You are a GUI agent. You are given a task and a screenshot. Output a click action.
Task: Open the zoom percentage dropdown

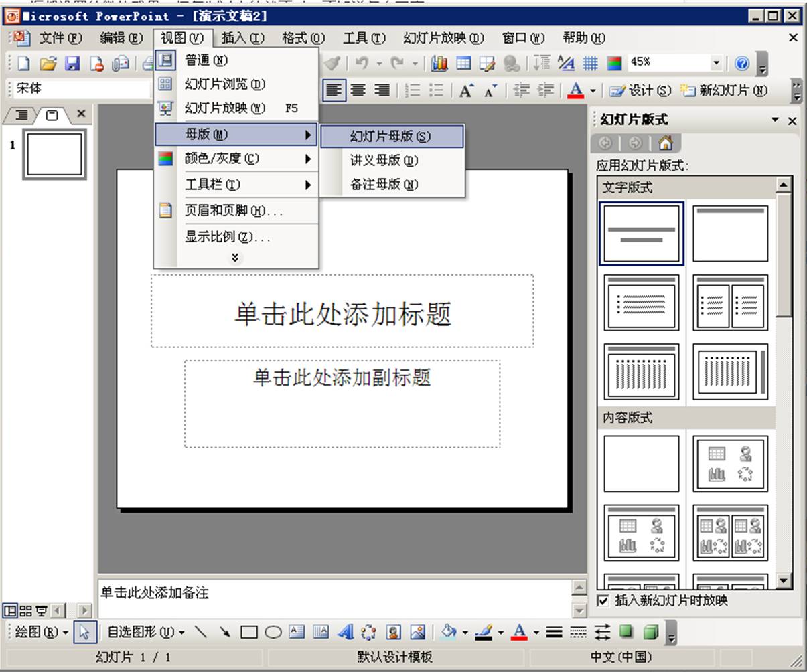click(715, 62)
